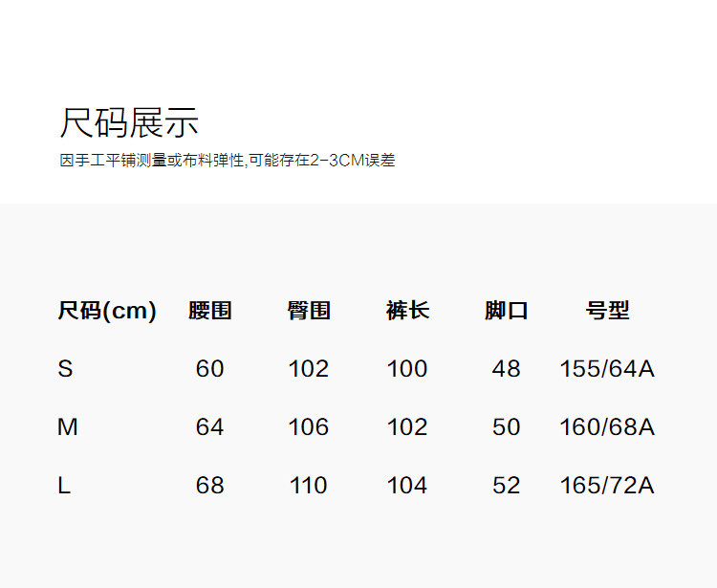Click the 臀围 column header
This screenshot has height=588, width=717.
[x=309, y=311]
